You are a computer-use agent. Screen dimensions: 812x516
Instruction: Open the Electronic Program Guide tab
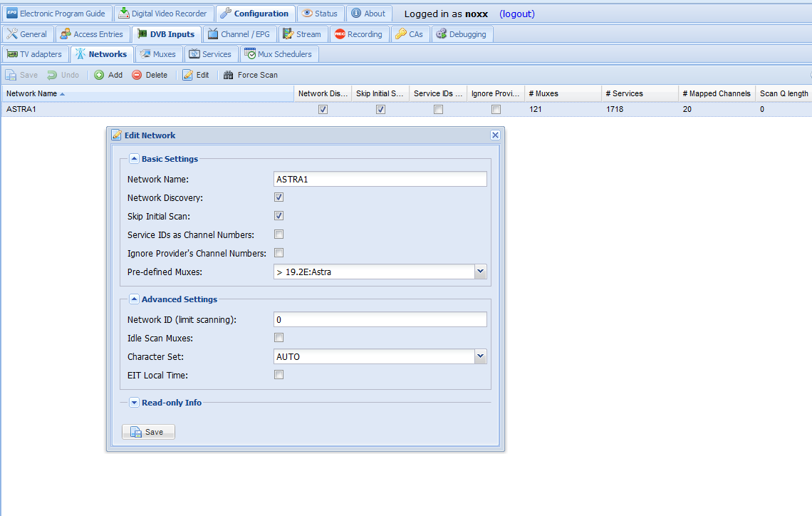[x=56, y=14]
